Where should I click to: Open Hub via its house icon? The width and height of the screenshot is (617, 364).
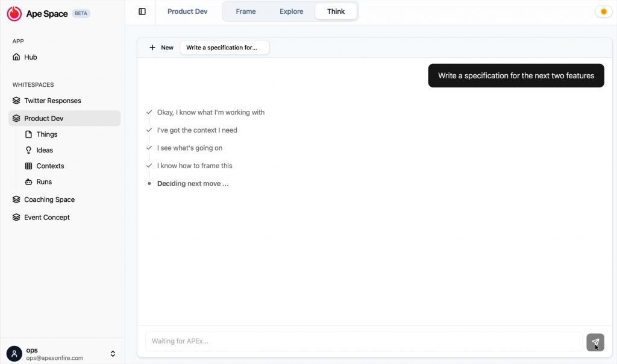coord(16,57)
